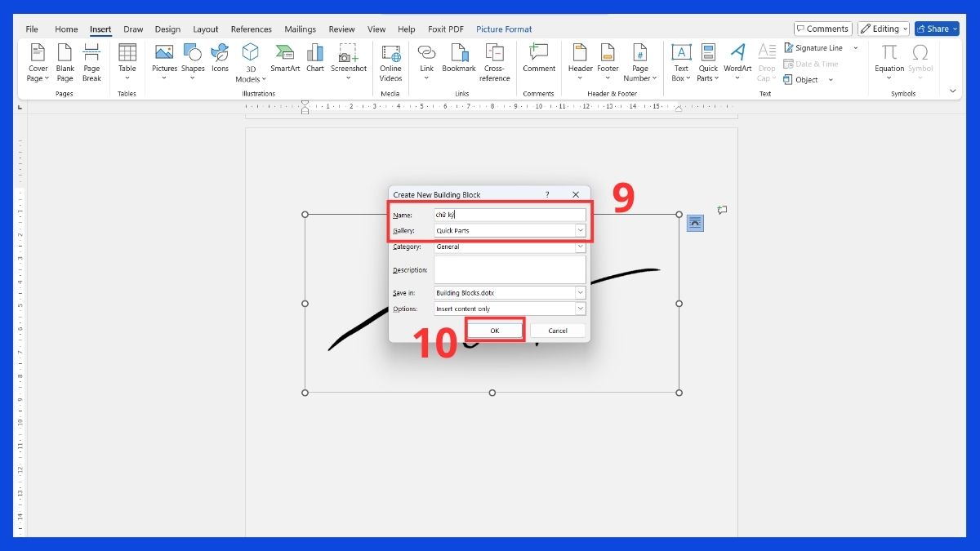Switch to the Mailings tab
Image resolution: width=980 pixels, height=551 pixels.
coord(301,29)
